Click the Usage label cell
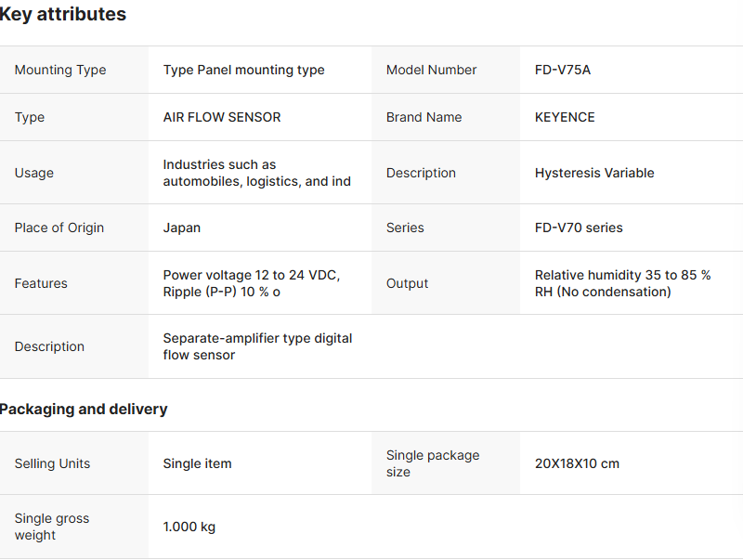 [x=34, y=173]
